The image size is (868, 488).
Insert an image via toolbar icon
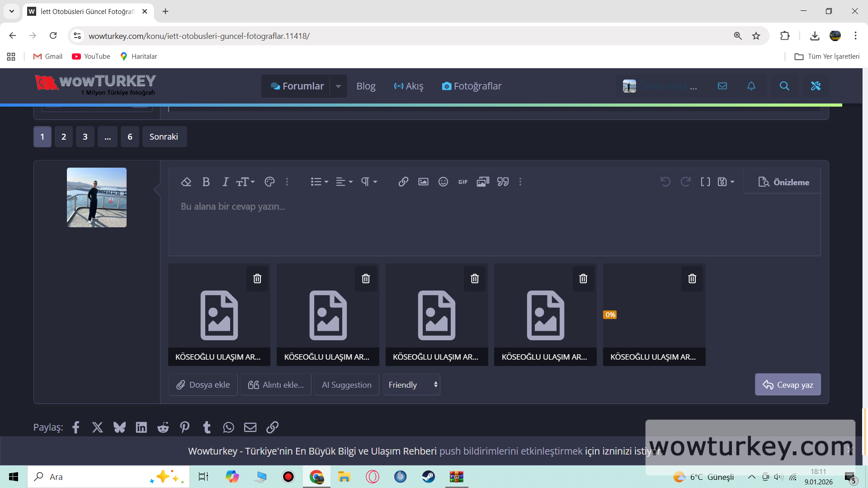[x=423, y=182]
